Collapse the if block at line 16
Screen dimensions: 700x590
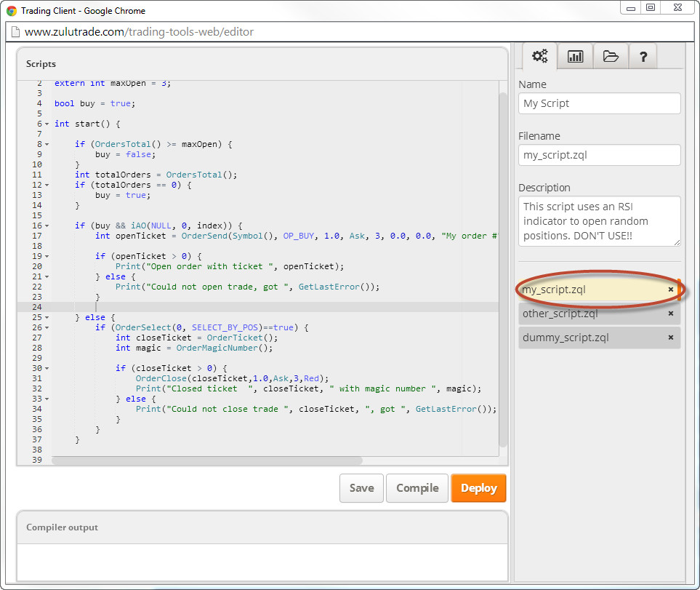[x=47, y=226]
